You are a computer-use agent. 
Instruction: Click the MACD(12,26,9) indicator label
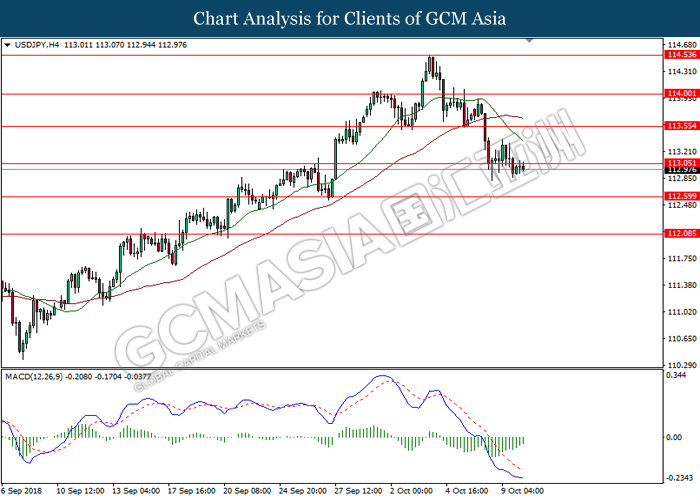[x=34, y=377]
